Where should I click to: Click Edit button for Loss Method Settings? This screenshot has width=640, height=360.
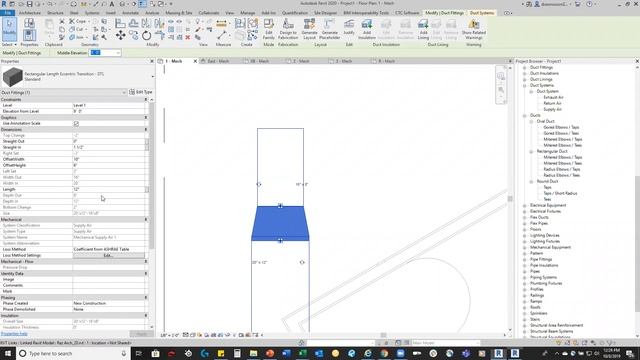(x=108, y=256)
